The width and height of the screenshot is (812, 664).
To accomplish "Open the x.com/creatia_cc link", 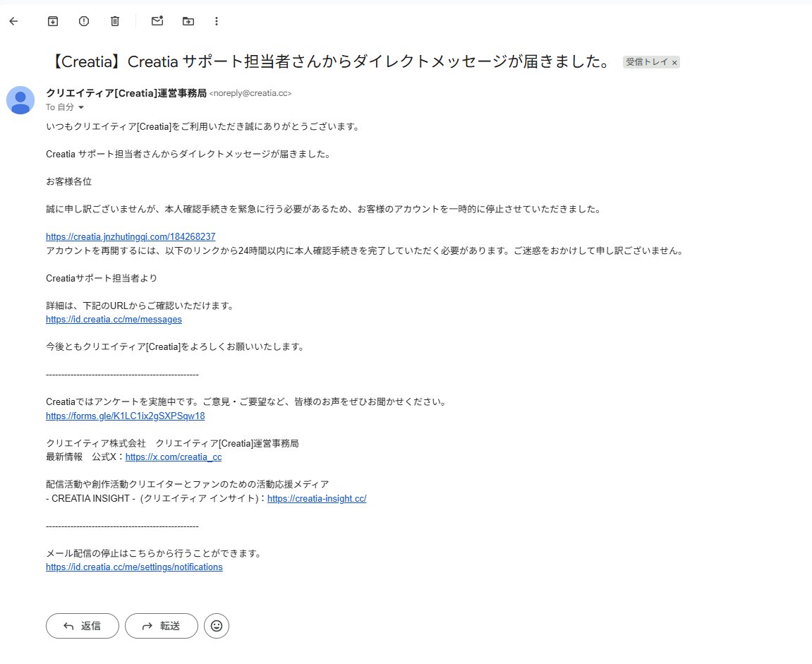I will point(174,457).
